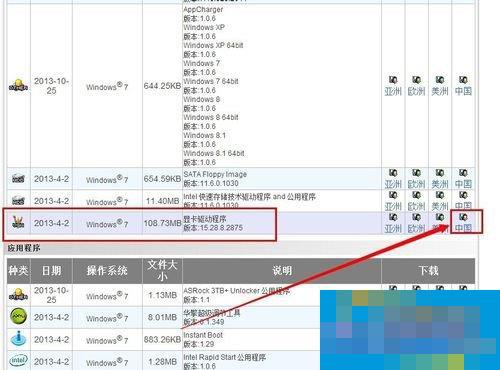This screenshot has height=370, width=500.
Task: Select the 显卡驱动程序 description text
Action: (205, 219)
